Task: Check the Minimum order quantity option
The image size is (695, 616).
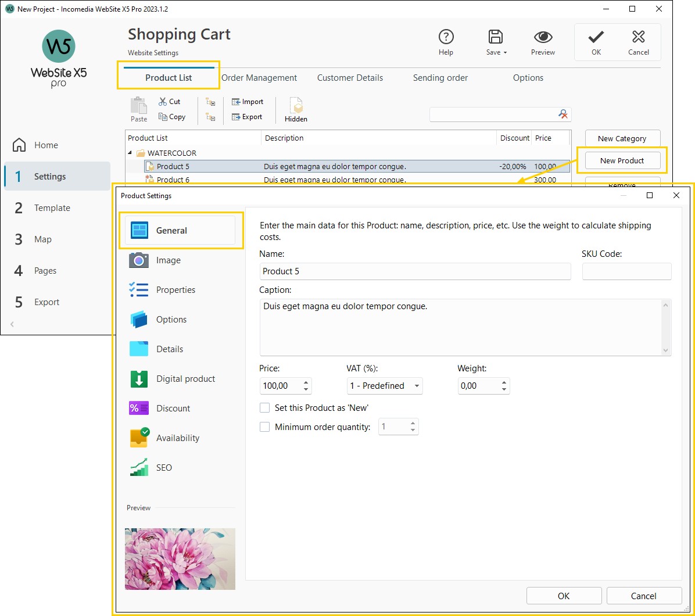Action: pyautogui.click(x=265, y=427)
